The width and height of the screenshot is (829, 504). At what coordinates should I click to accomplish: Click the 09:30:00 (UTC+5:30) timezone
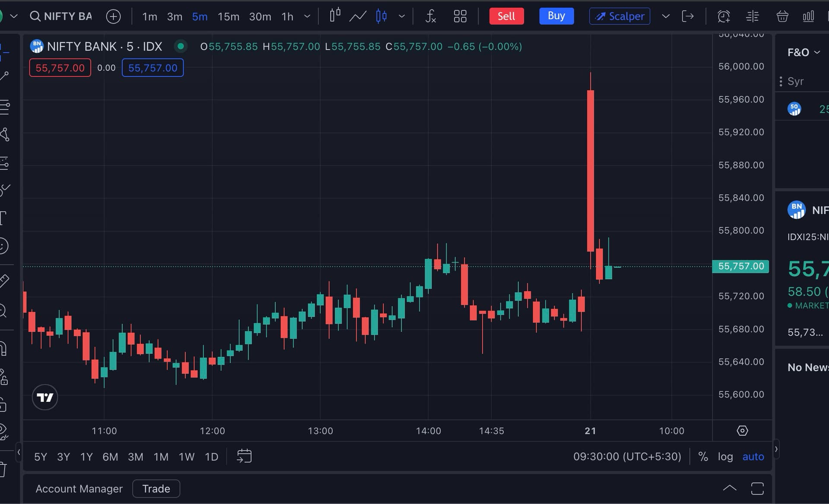click(x=627, y=457)
